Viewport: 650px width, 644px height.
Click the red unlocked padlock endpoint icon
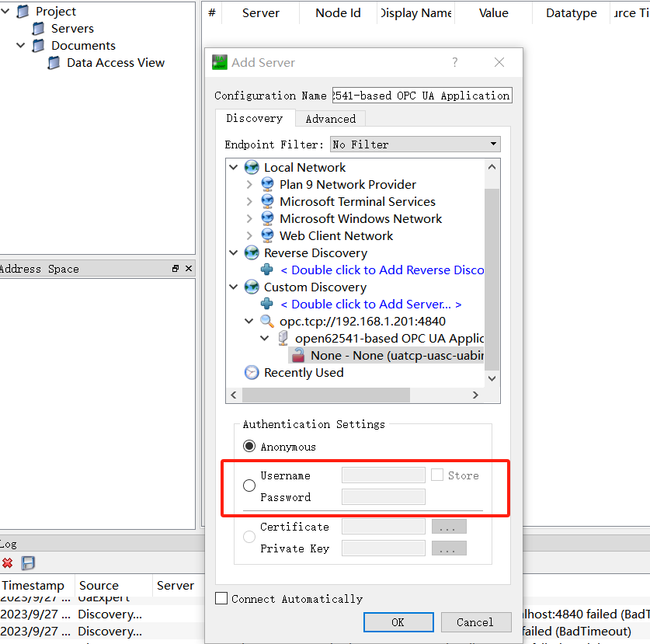tap(298, 355)
